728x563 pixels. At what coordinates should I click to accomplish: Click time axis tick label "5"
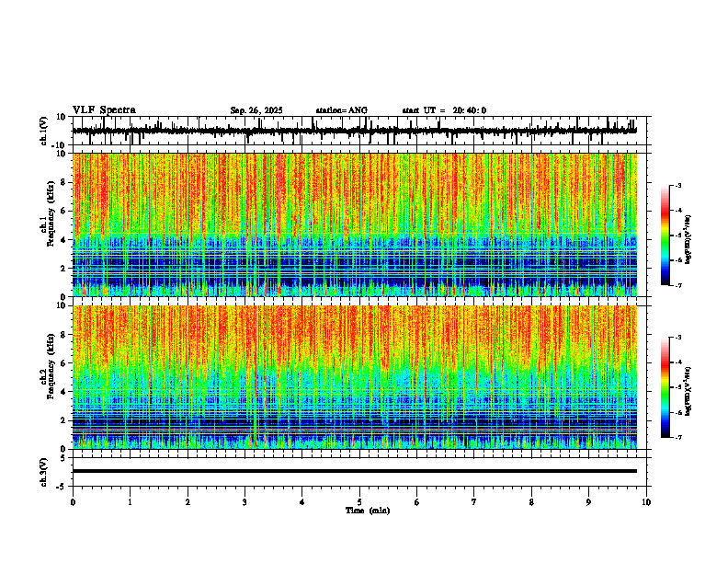click(x=359, y=502)
